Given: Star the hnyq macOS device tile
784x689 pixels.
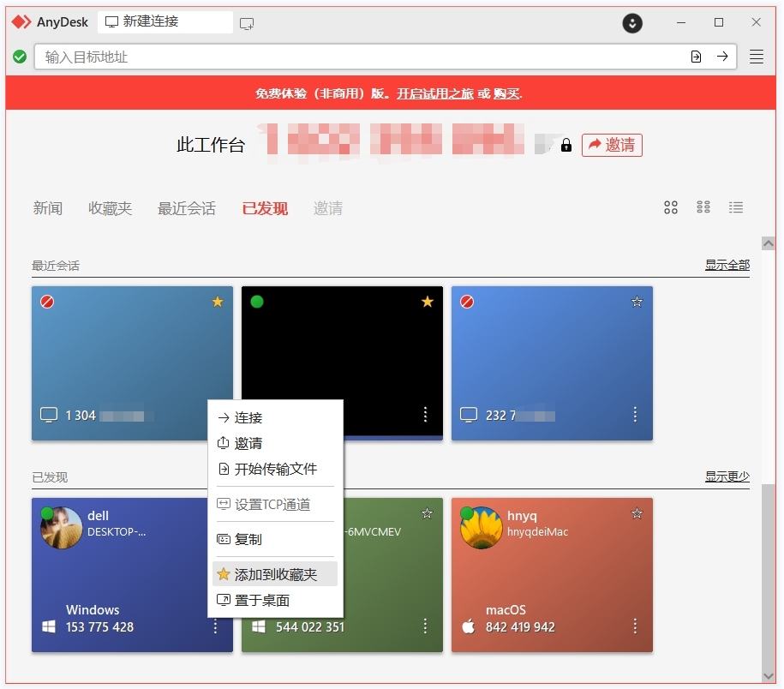Looking at the screenshot, I should point(637,513).
